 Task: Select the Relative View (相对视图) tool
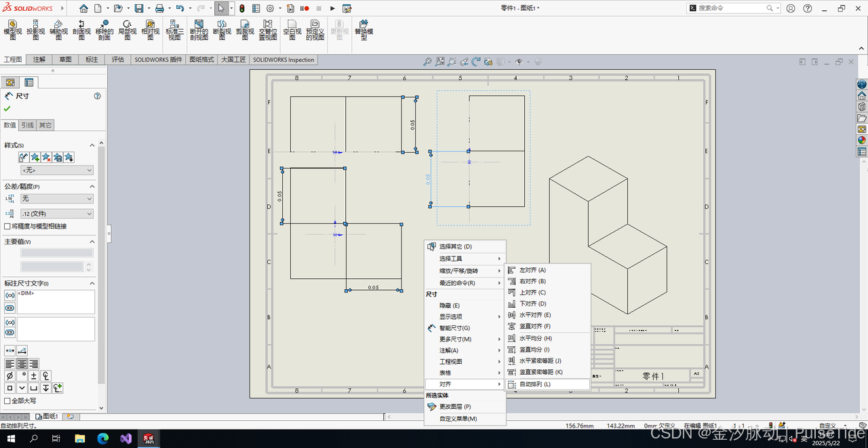(x=149, y=30)
